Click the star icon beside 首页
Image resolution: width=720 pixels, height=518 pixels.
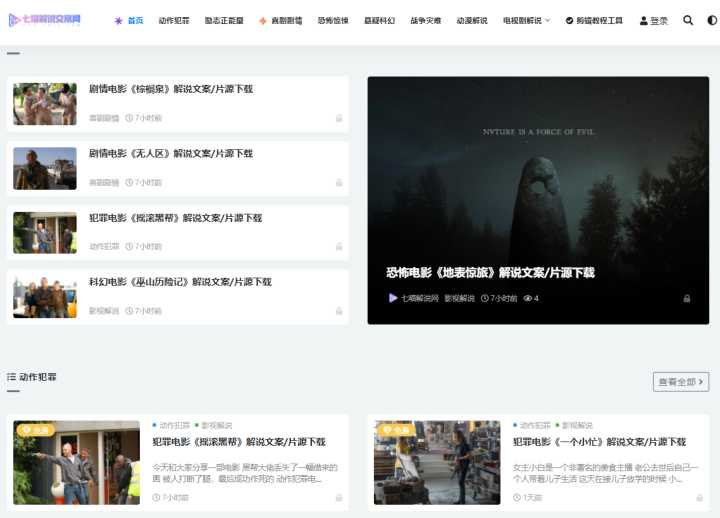[x=118, y=21]
